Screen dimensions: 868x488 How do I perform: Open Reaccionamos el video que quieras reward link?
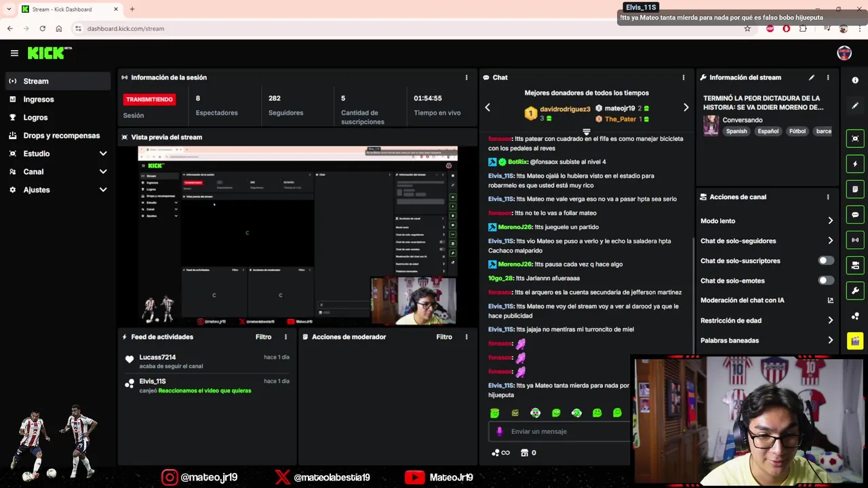pyautogui.click(x=205, y=390)
